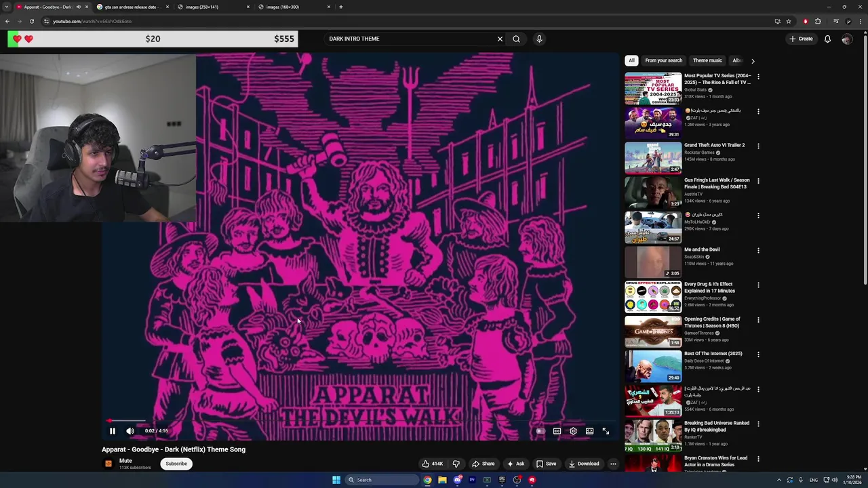Go back to the previous page
Viewport: 868px width, 488px height.
click(x=7, y=21)
